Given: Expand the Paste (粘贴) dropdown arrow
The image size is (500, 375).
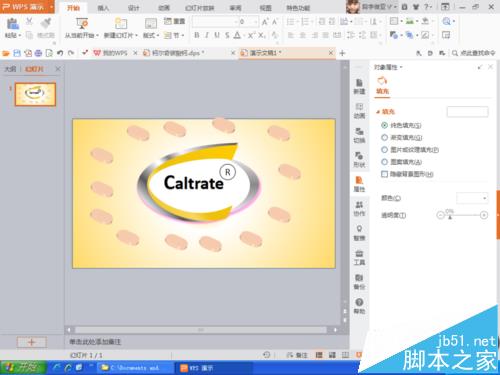Looking at the screenshot, I should (x=20, y=35).
